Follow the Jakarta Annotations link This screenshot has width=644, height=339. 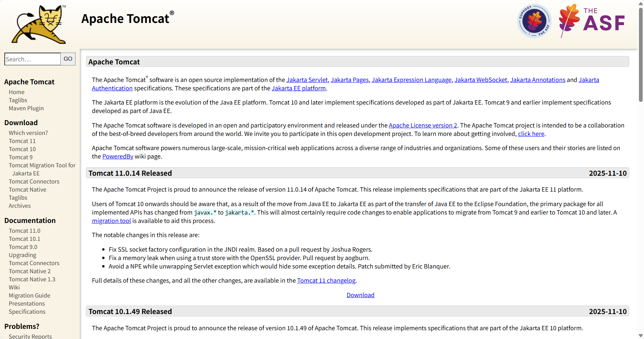pyautogui.click(x=538, y=80)
